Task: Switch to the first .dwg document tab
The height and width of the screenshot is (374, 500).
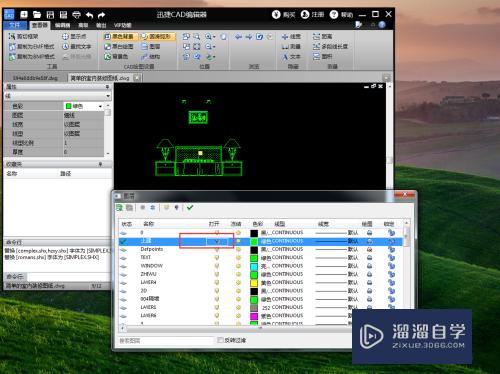Action: pos(35,78)
